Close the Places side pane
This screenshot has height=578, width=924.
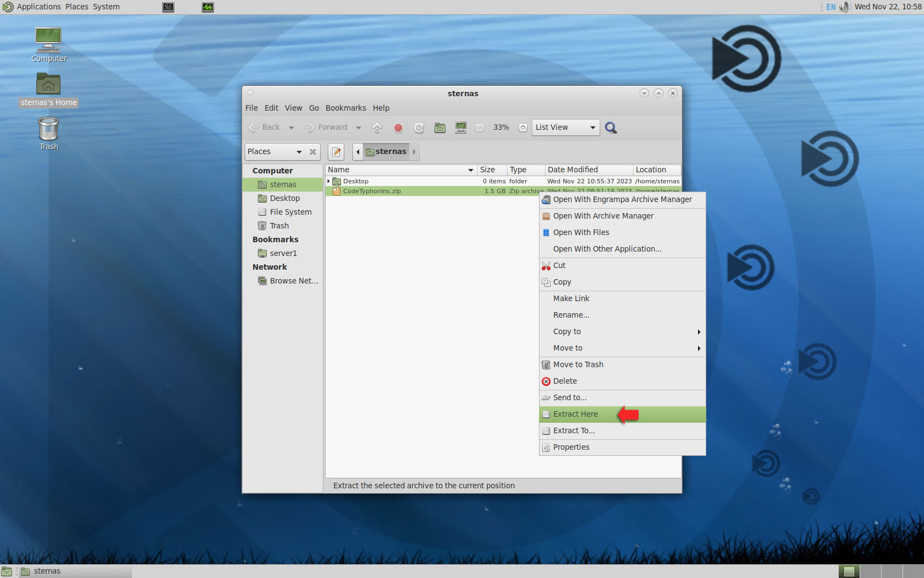tap(313, 152)
